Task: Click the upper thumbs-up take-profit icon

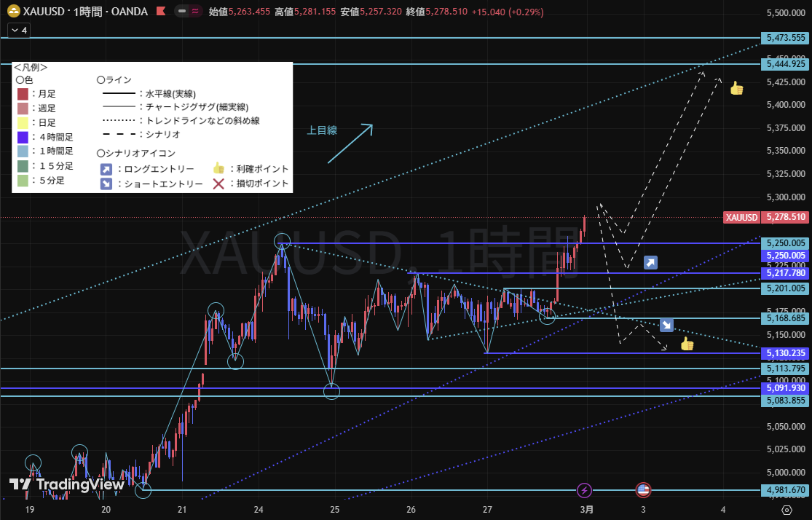Action: (x=736, y=88)
